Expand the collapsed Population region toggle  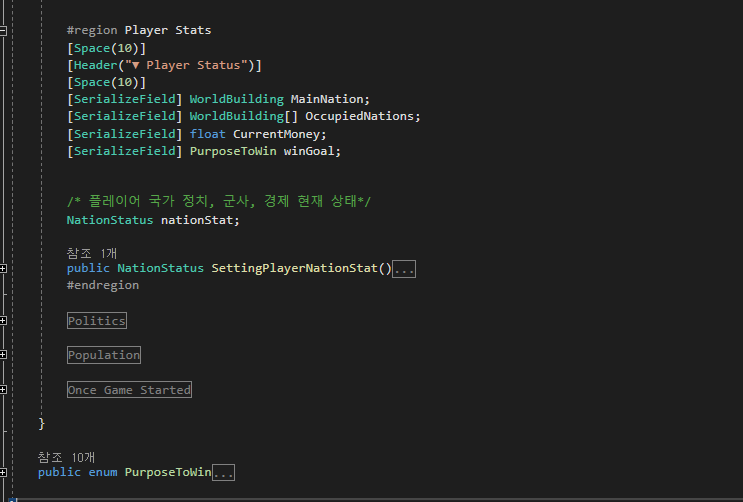[x=3, y=355]
